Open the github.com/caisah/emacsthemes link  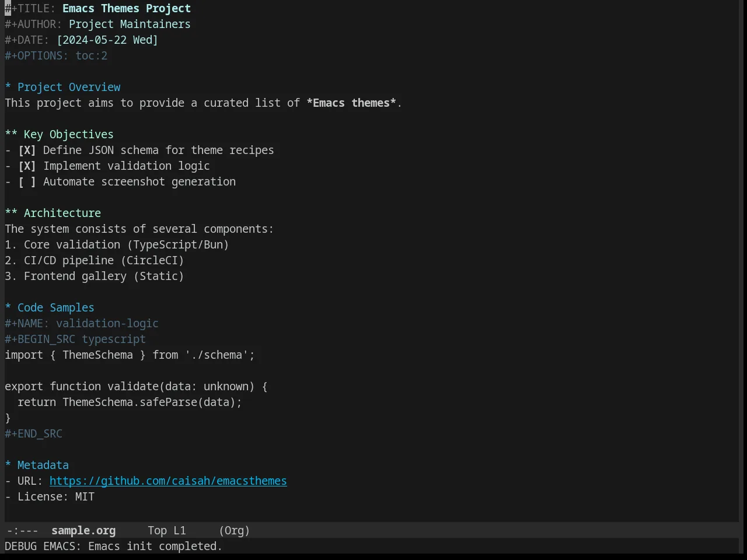168,481
